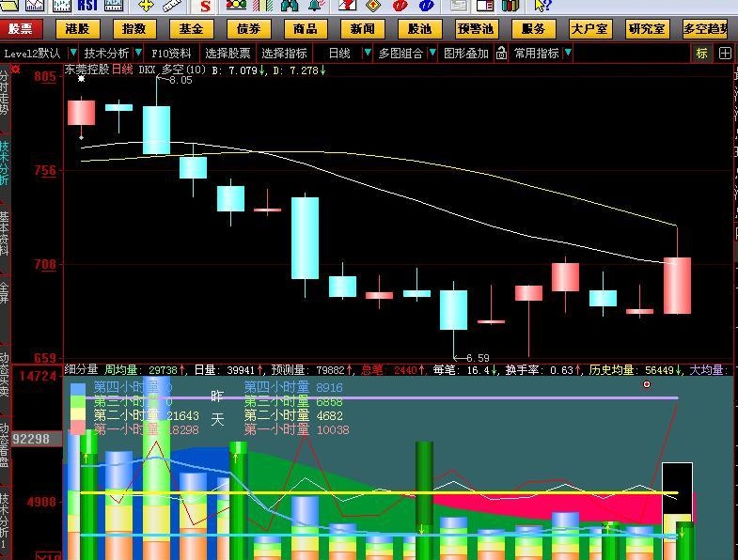Click the gray window toolbar icon
Image resolution: width=738 pixels, height=560 pixels.
click(x=459, y=6)
